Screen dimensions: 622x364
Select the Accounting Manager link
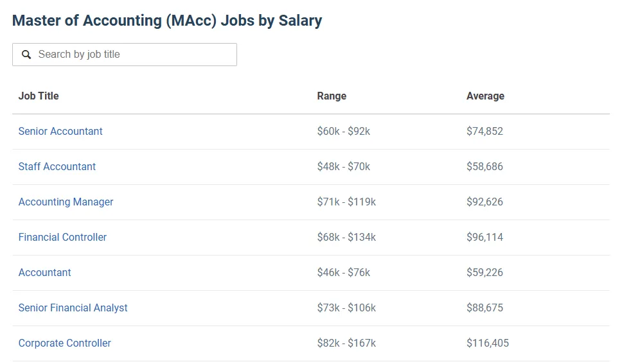[x=66, y=202]
